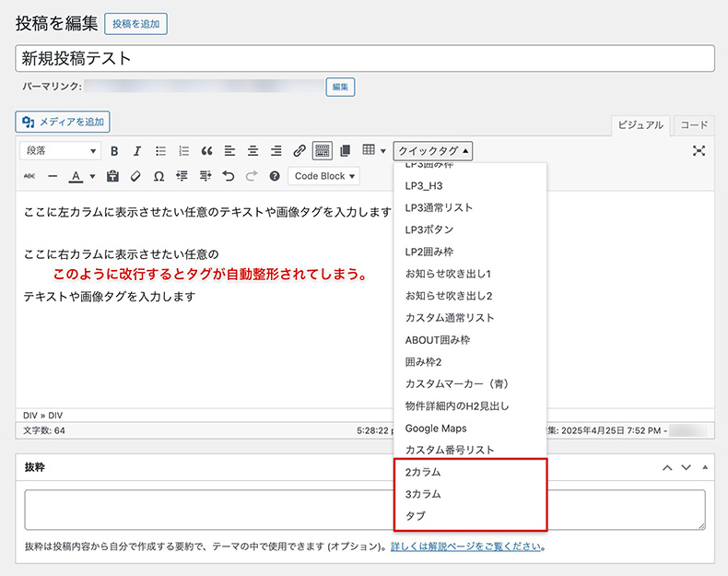Open text color picker arrow beside A
Viewport: 728px width, 576px height.
coord(92,176)
